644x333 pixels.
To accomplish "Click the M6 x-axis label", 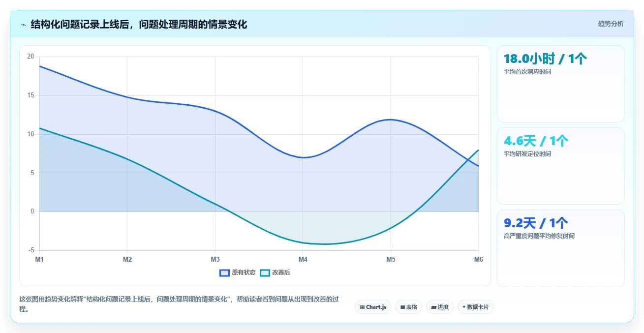I will click(478, 259).
